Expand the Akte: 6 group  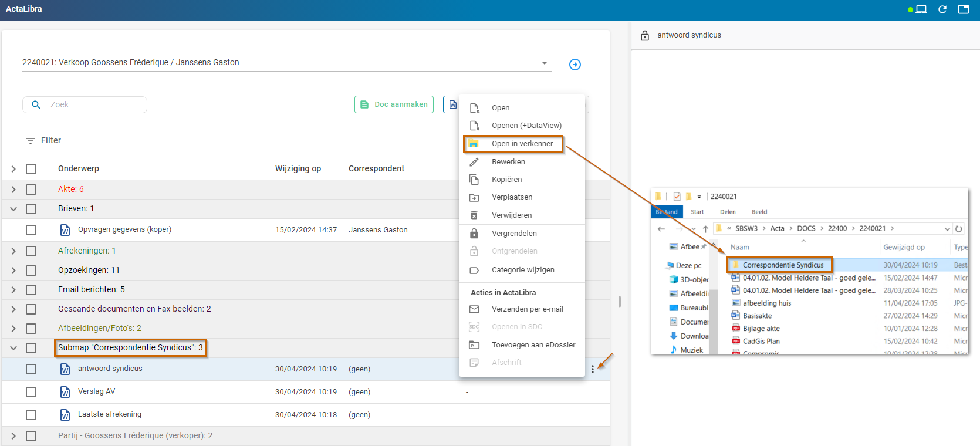pos(13,190)
